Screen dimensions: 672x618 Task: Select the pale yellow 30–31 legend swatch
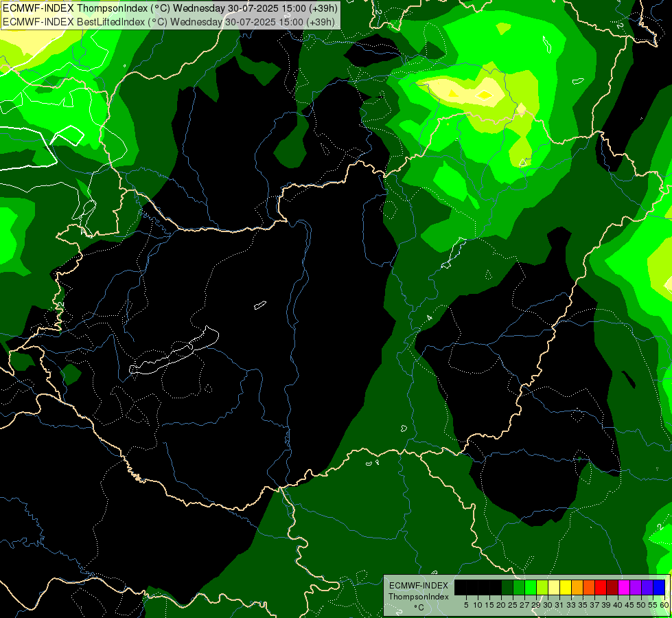554,587
